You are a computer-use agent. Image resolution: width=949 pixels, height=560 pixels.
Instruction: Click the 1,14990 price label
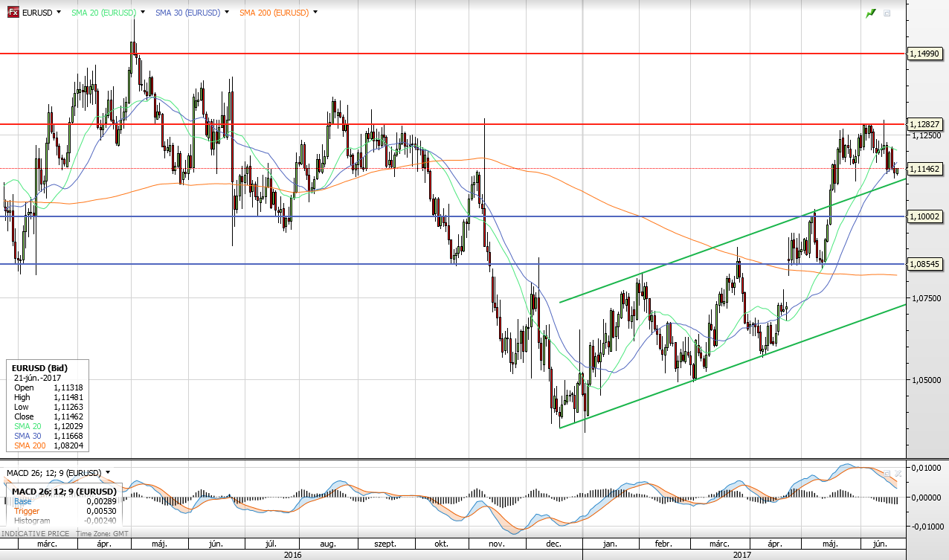point(926,54)
